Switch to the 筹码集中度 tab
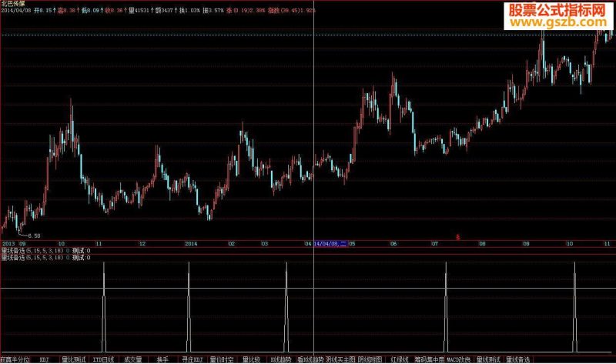 pos(429,359)
